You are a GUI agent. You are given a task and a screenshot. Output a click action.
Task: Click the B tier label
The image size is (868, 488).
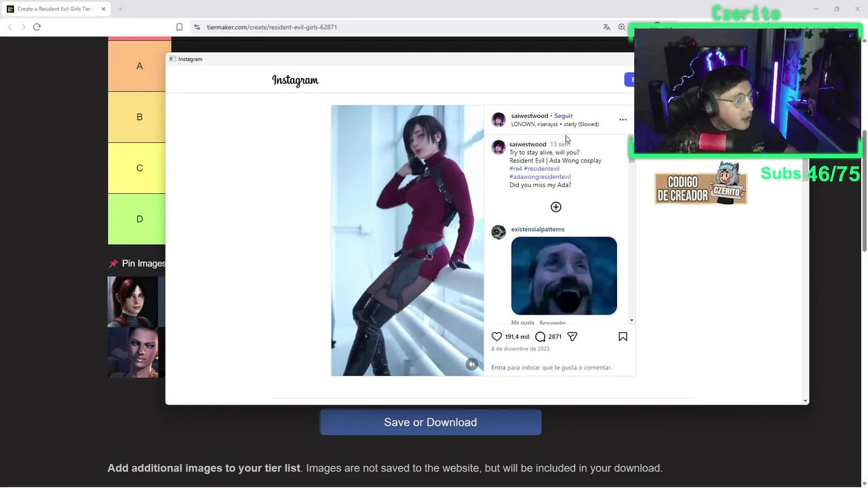[140, 117]
